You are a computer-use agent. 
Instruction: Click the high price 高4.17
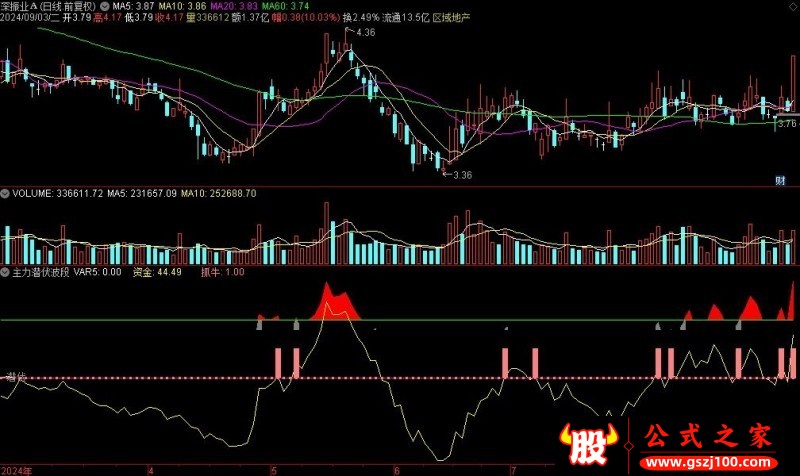click(108, 18)
